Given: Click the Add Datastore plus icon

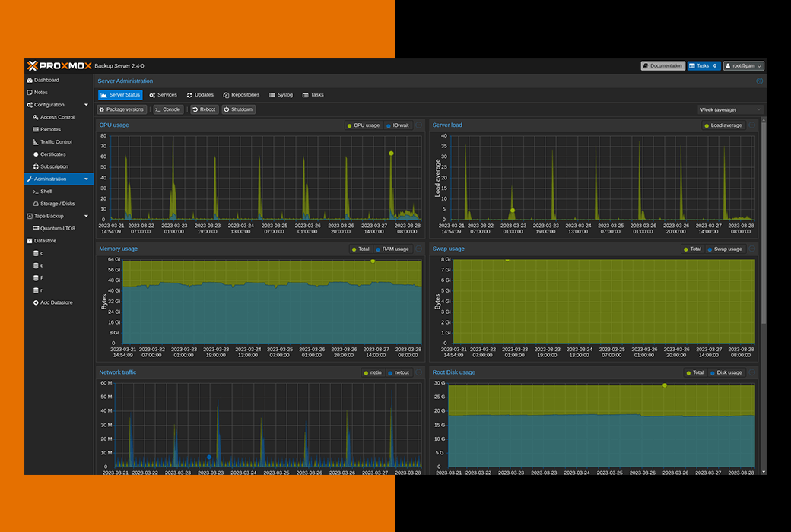Looking at the screenshot, I should click(36, 302).
